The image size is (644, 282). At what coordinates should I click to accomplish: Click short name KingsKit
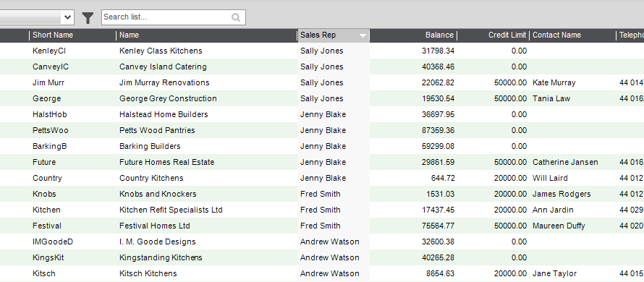[48, 258]
